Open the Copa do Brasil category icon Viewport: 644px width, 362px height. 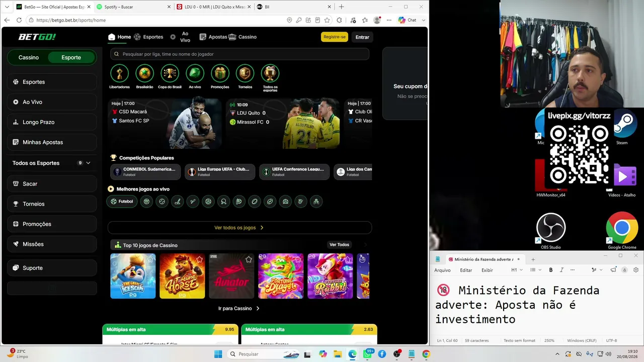click(170, 73)
